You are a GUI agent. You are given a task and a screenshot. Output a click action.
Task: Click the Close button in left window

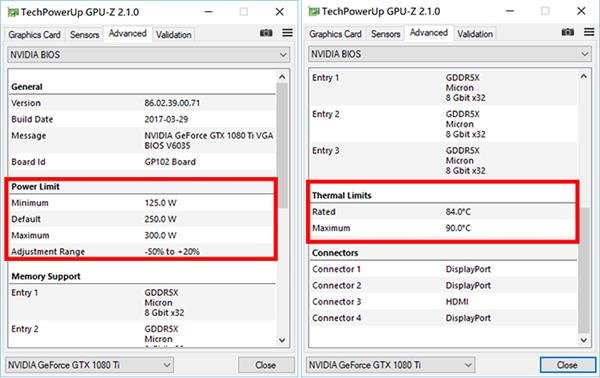click(266, 365)
